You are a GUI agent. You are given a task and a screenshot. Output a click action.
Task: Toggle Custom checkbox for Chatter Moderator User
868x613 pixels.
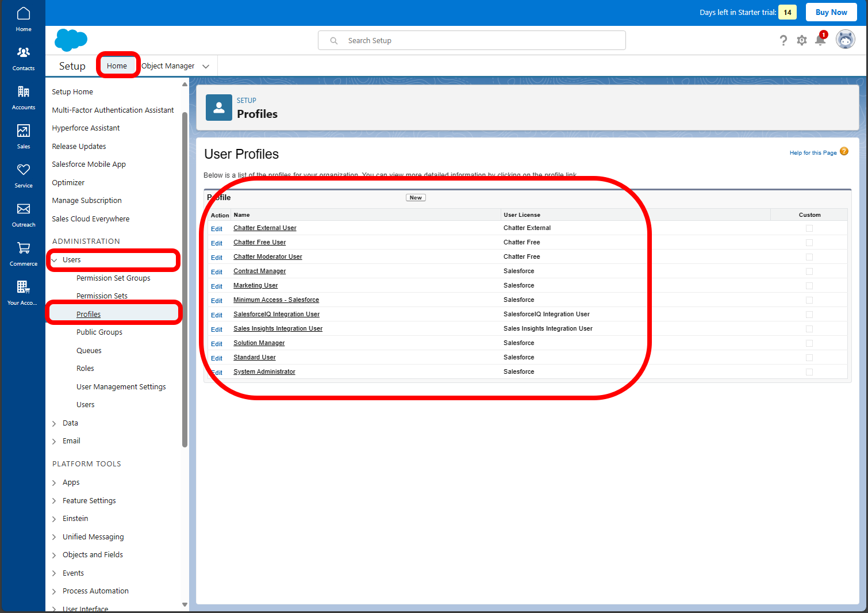pos(809,257)
